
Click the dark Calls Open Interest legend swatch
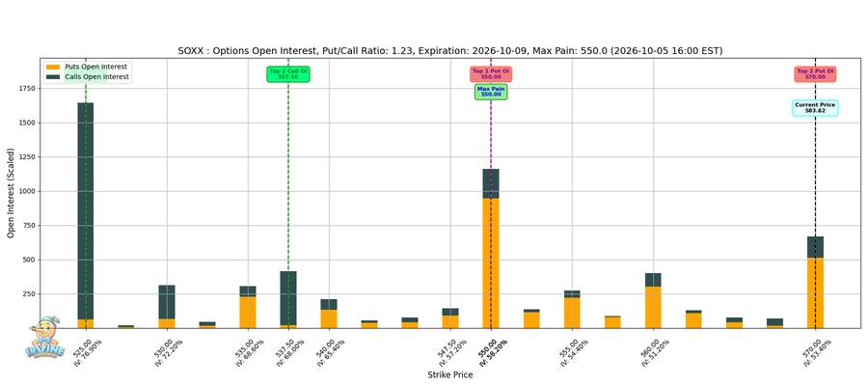click(54, 77)
